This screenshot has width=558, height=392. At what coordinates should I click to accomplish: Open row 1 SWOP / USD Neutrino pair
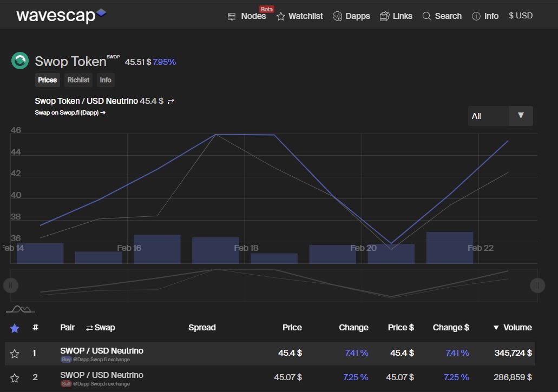[102, 350]
